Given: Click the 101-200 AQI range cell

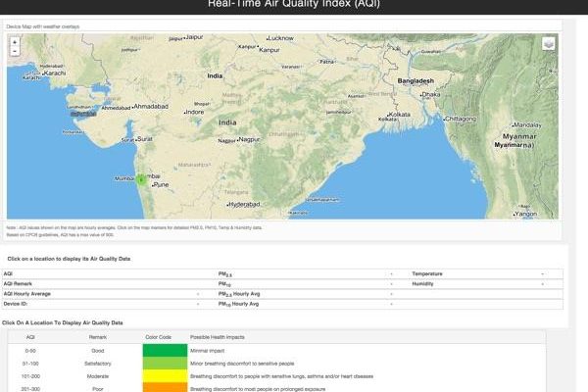Looking at the screenshot, I should (x=30, y=376).
